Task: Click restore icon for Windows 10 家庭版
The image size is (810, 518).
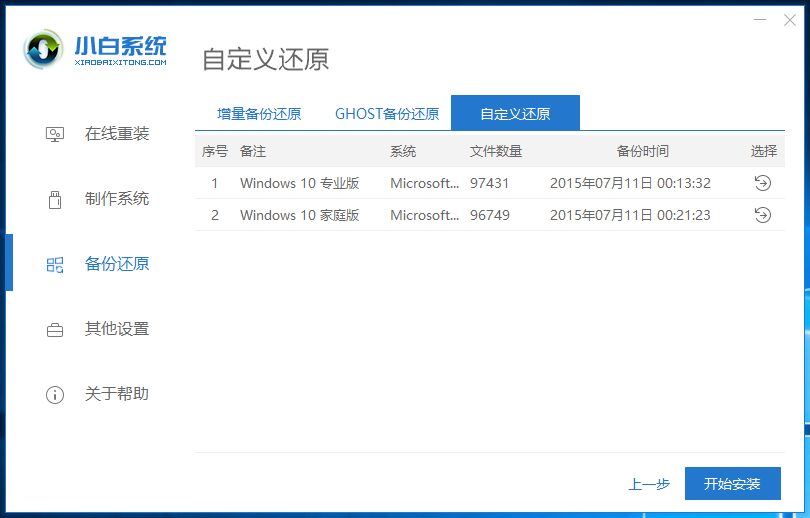Action: pos(762,215)
